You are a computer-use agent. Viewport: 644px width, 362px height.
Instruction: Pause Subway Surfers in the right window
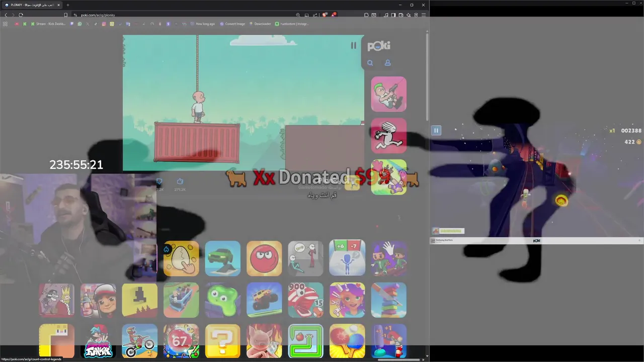pyautogui.click(x=436, y=130)
